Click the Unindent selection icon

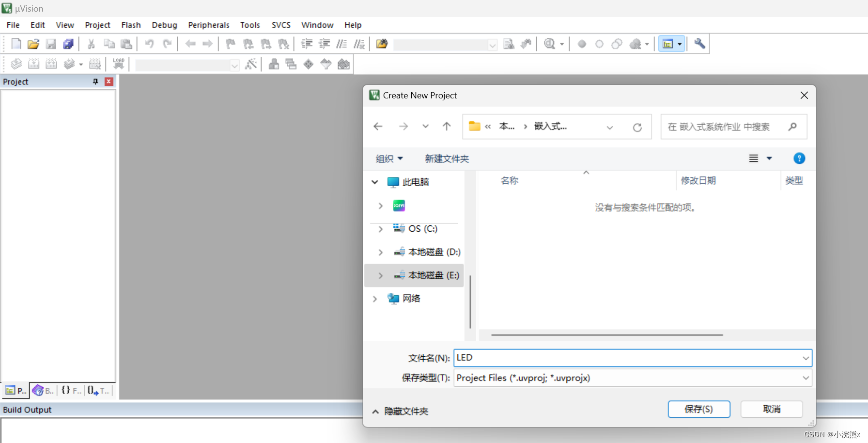324,44
